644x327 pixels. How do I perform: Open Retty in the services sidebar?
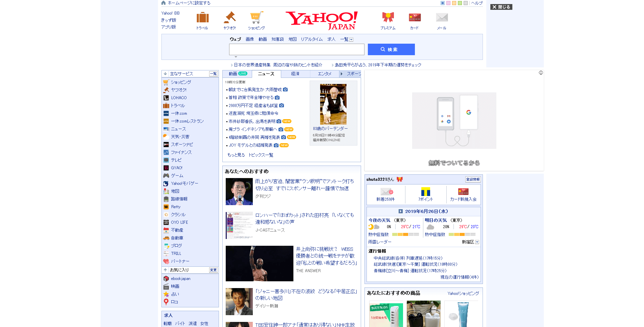[176, 207]
